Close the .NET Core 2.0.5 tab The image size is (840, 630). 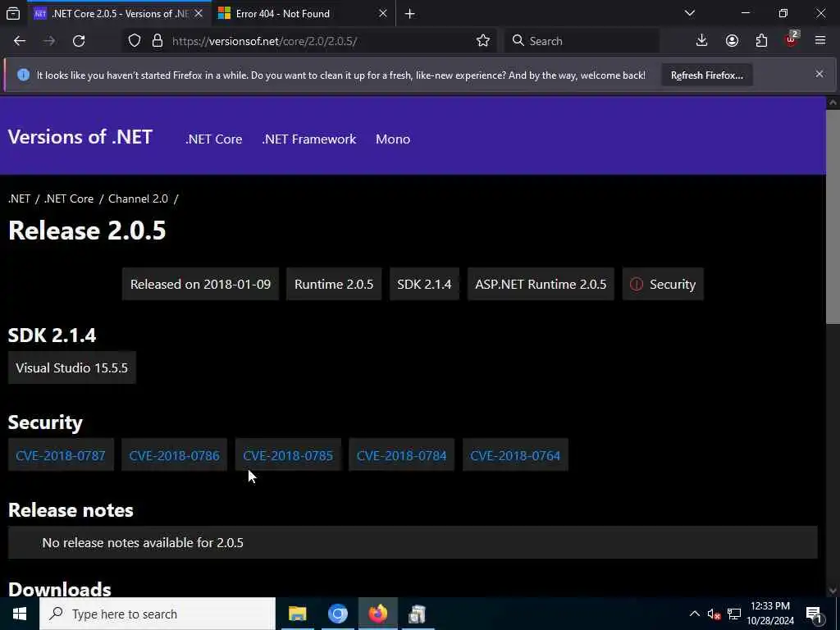point(199,13)
